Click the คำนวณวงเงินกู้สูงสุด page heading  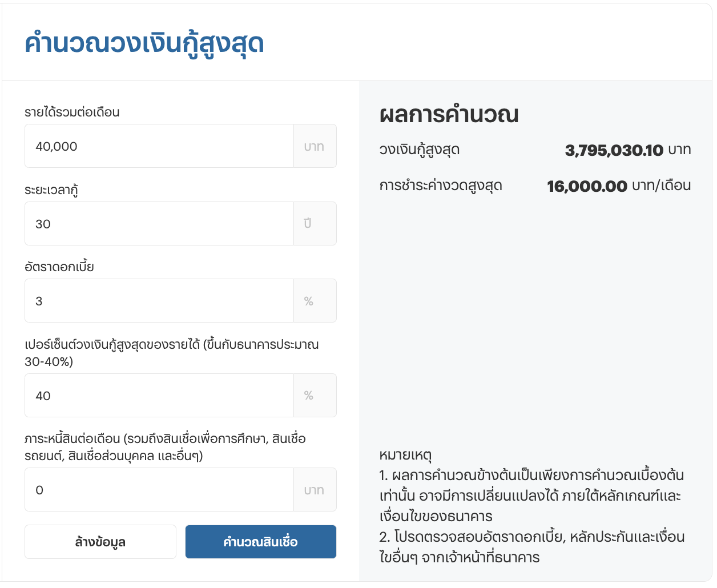[x=144, y=44]
